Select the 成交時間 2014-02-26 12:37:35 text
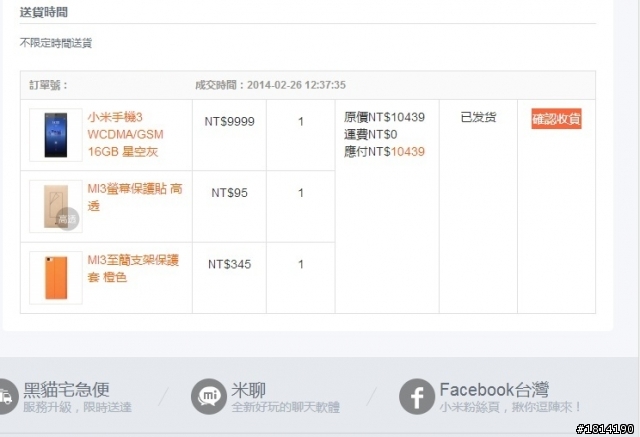This screenshot has width=640, height=437. [270, 85]
